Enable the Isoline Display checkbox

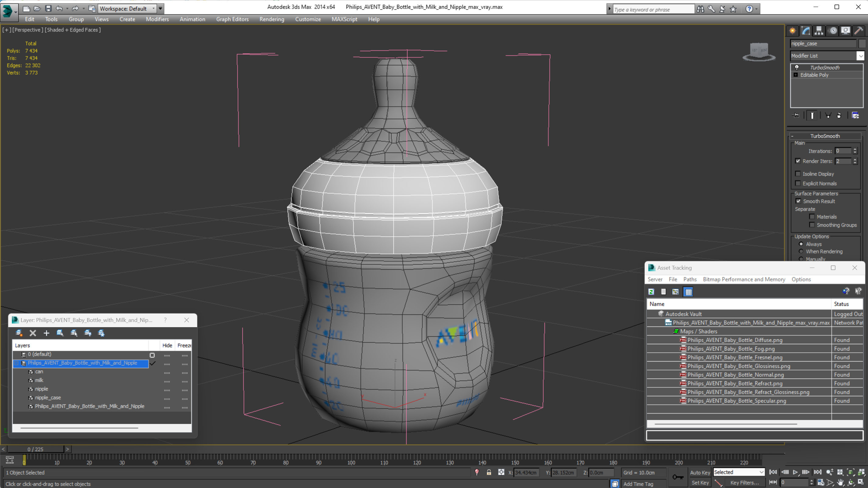click(798, 174)
